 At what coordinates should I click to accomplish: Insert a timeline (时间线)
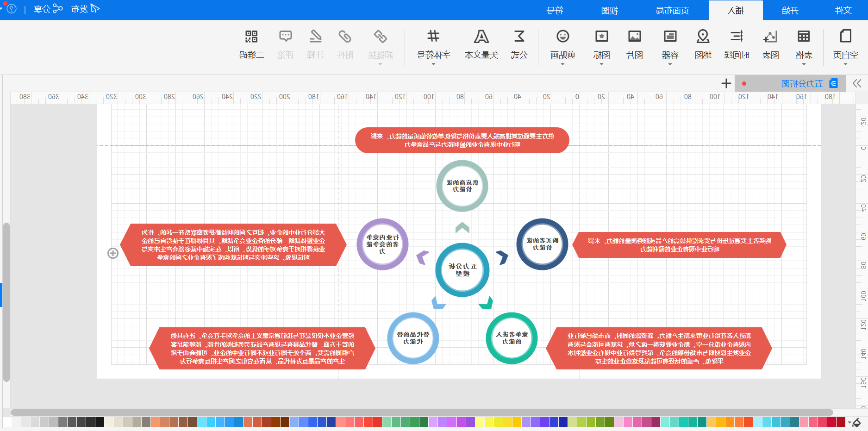pyautogui.click(x=737, y=45)
